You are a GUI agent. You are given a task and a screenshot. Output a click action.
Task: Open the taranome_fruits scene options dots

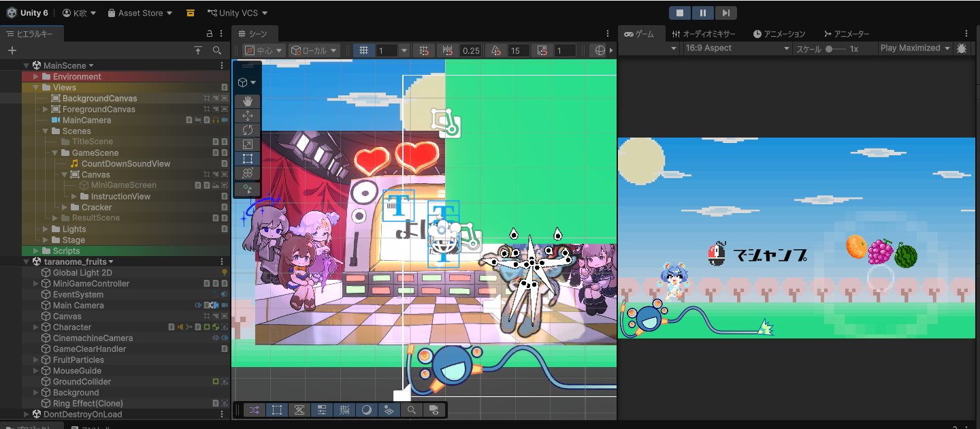[222, 261]
